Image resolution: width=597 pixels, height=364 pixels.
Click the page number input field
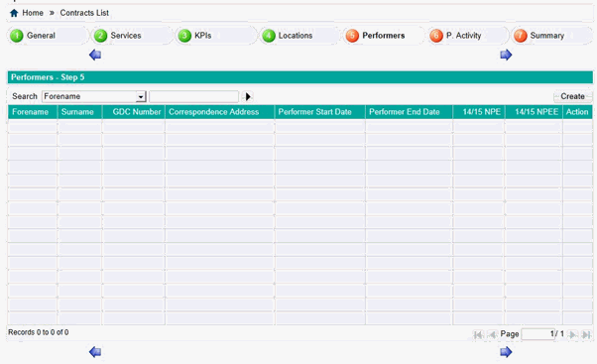[x=537, y=334]
